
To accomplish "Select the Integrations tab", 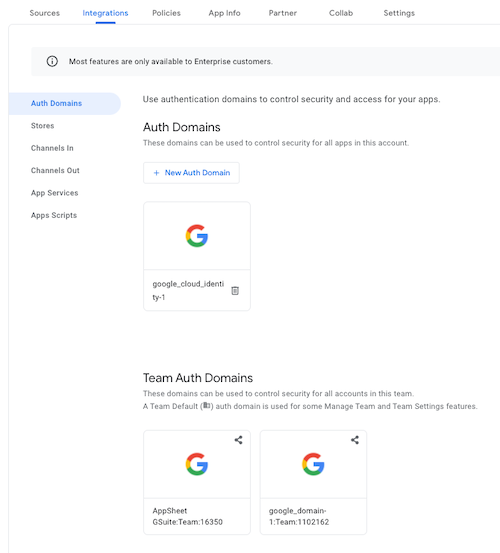I will click(105, 13).
